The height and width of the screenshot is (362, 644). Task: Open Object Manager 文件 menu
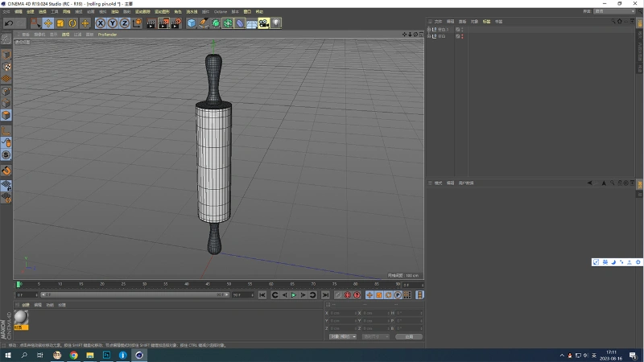point(438,22)
